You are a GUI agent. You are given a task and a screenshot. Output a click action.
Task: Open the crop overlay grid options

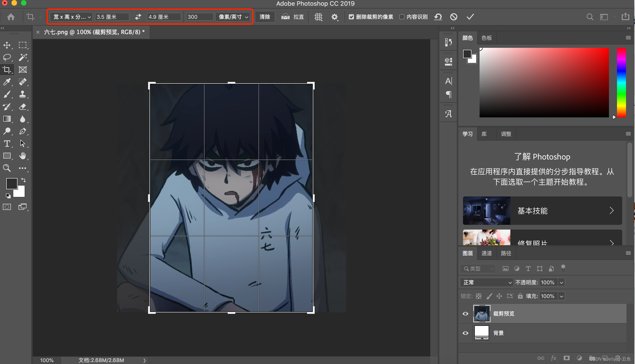pyautogui.click(x=318, y=17)
